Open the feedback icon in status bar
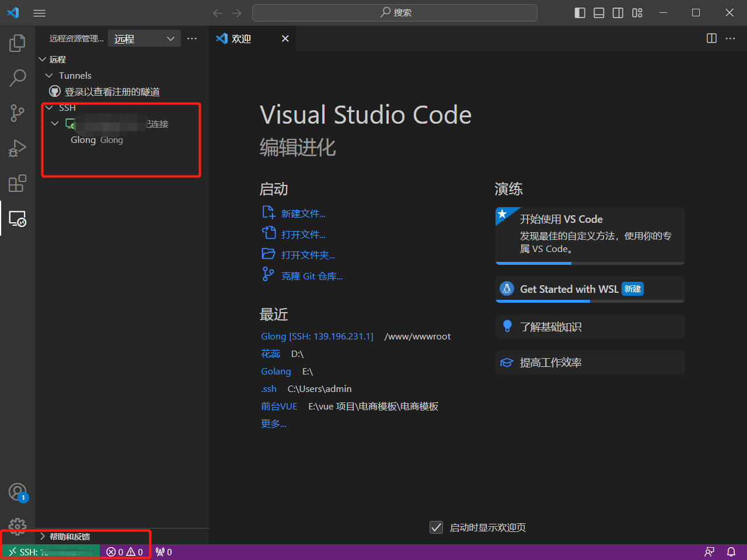Viewport: 747px width, 560px height. pos(710,552)
